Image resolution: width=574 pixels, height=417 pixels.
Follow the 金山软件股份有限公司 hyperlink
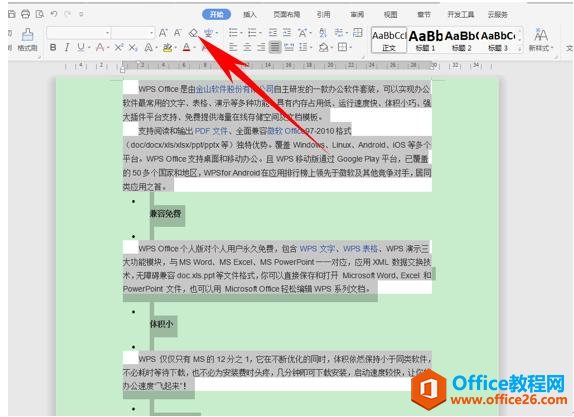click(235, 89)
